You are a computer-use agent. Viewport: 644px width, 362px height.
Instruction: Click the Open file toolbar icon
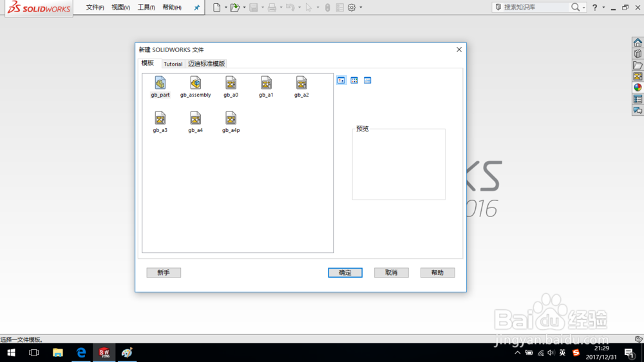(x=235, y=7)
